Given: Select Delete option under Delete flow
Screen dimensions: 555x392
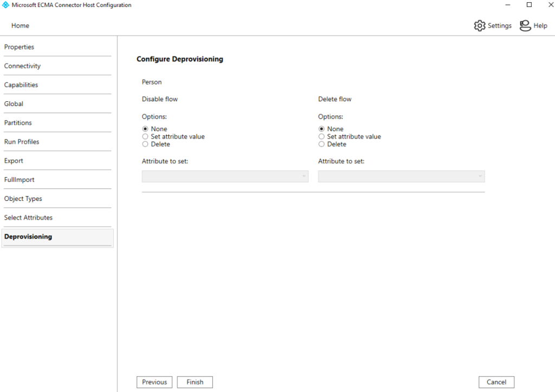Looking at the screenshot, I should click(x=321, y=144).
